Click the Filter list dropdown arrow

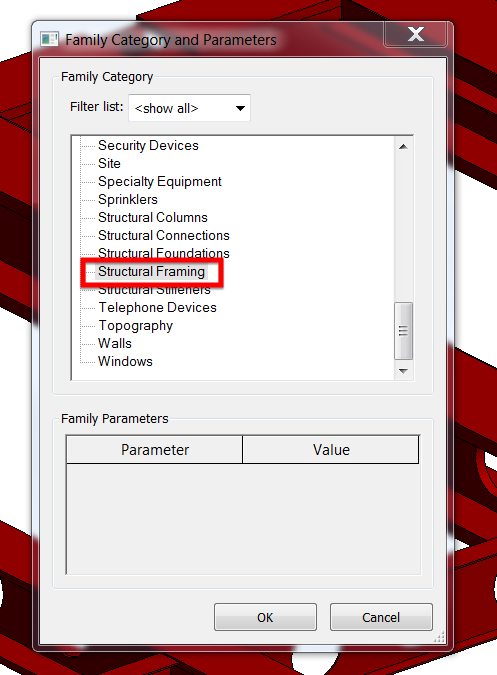pyautogui.click(x=240, y=108)
